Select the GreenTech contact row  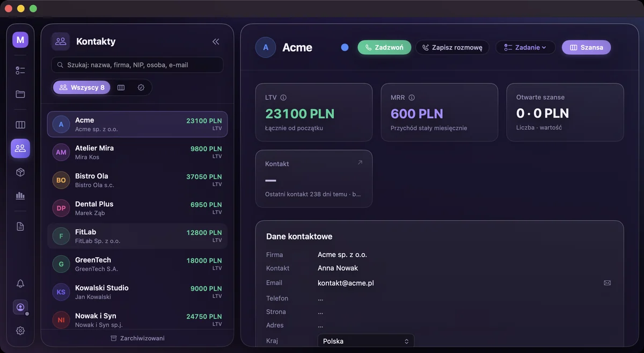point(137,264)
